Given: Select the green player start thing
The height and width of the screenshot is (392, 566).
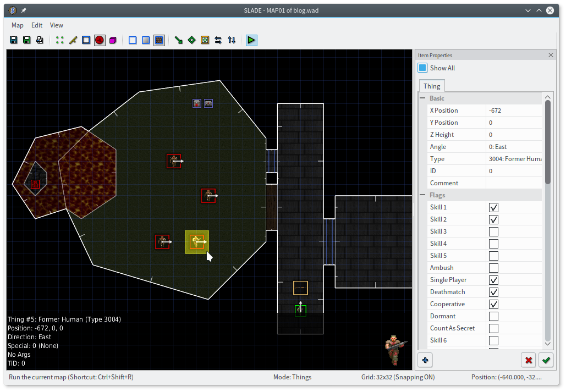Looking at the screenshot, I should [x=300, y=310].
